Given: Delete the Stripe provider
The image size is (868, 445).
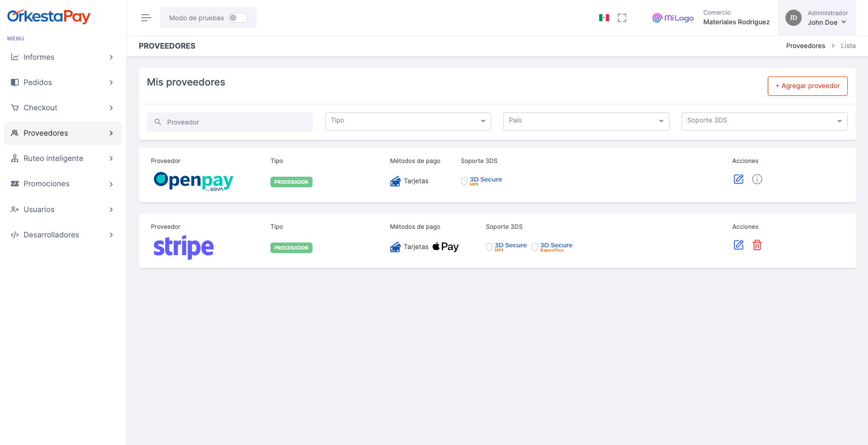Looking at the screenshot, I should click(x=757, y=245).
